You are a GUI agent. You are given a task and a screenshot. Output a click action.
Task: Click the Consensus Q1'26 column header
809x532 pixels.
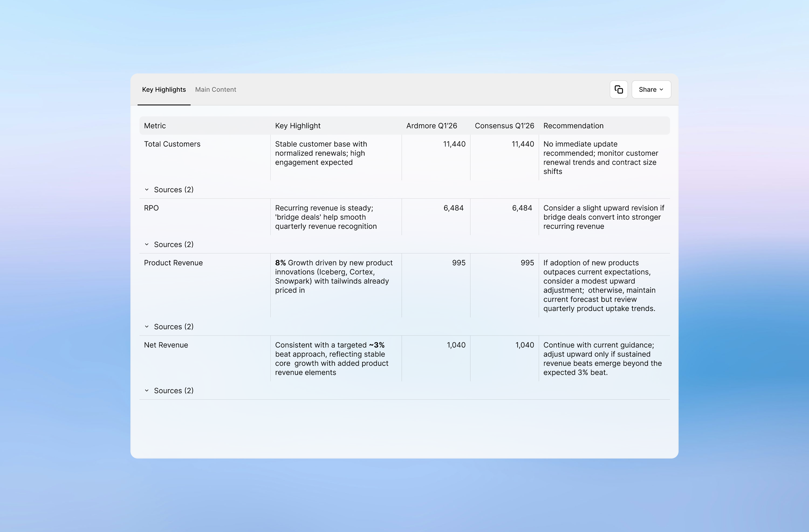point(504,126)
